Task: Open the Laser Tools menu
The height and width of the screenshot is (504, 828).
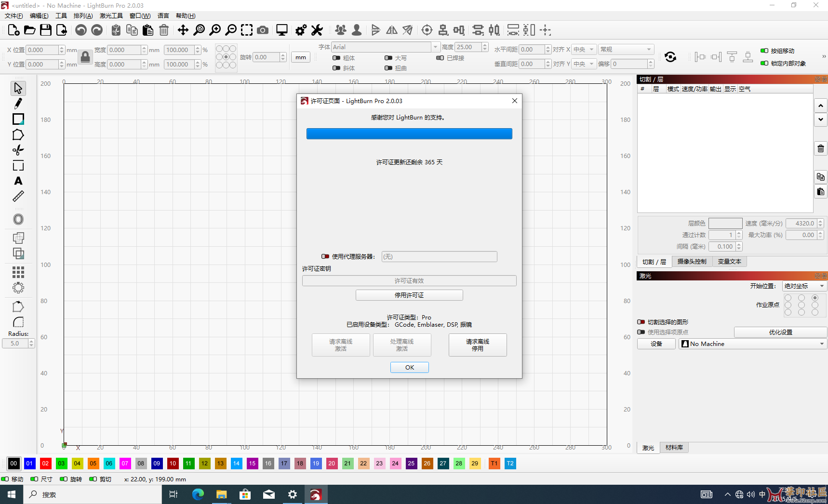Action: click(x=111, y=16)
